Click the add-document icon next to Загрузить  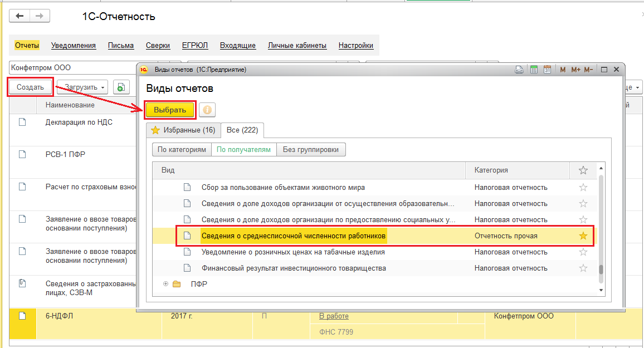pyautogui.click(x=121, y=87)
